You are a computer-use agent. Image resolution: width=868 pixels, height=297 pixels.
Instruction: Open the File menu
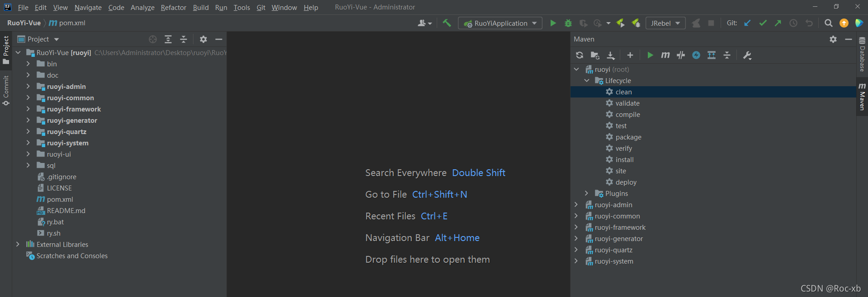(23, 7)
